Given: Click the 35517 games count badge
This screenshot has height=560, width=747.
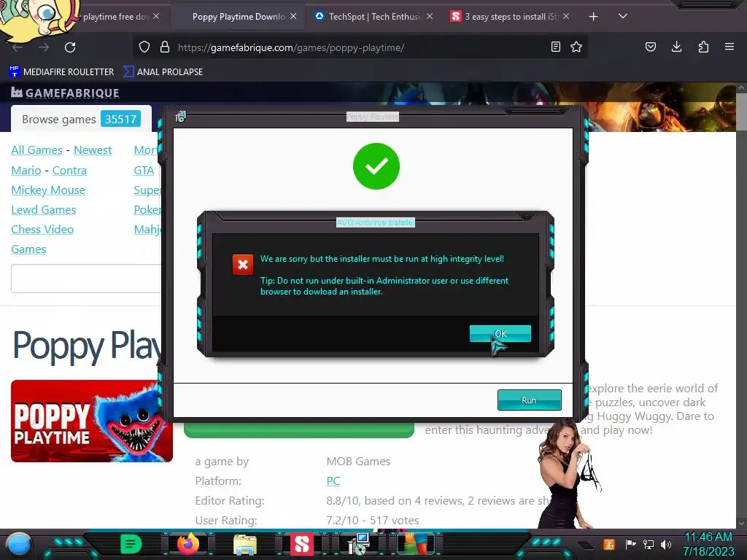Looking at the screenshot, I should point(121,119).
